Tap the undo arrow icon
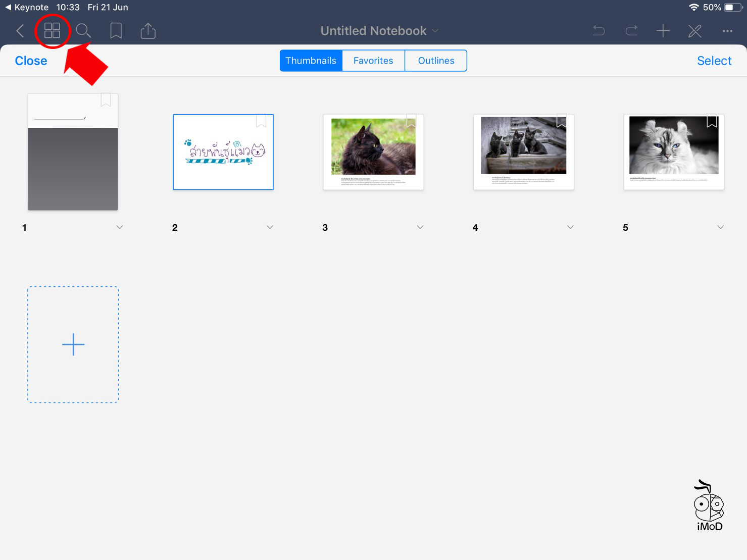Image resolution: width=747 pixels, height=560 pixels. pos(599,31)
